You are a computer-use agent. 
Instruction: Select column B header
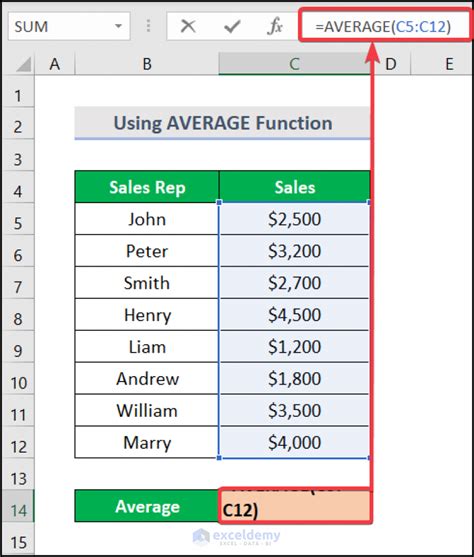(x=147, y=64)
